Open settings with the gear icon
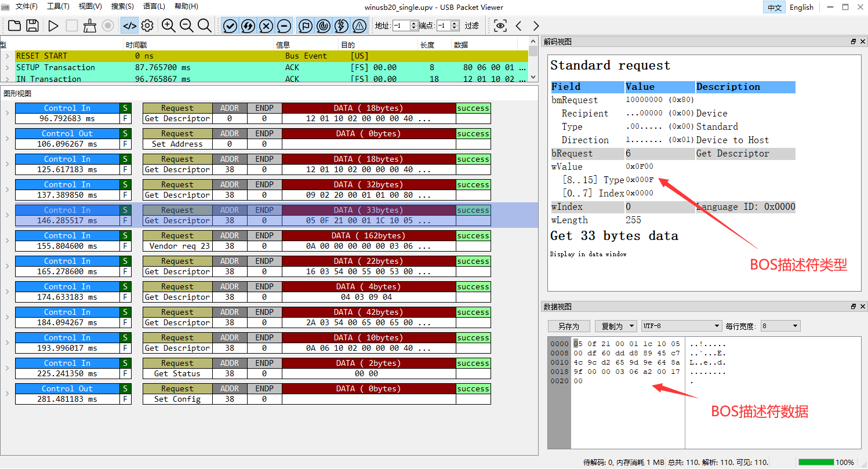This screenshot has width=868, height=469. [x=147, y=26]
